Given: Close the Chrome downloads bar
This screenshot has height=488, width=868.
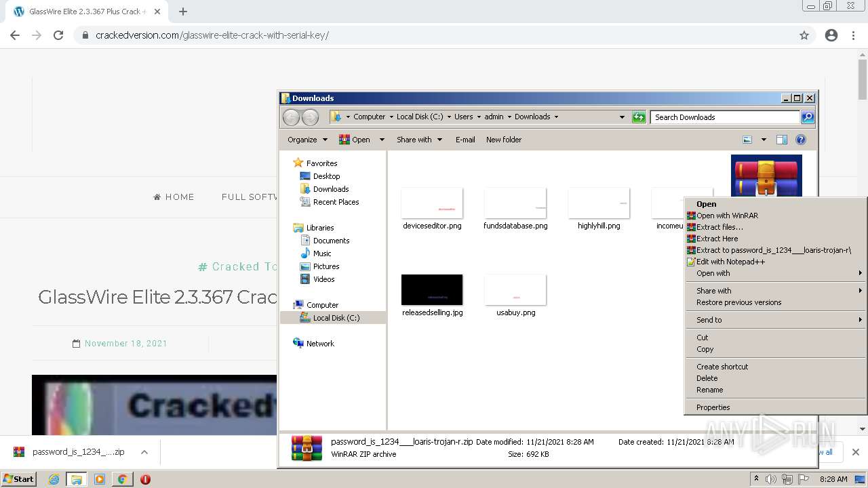Looking at the screenshot, I should 856,452.
